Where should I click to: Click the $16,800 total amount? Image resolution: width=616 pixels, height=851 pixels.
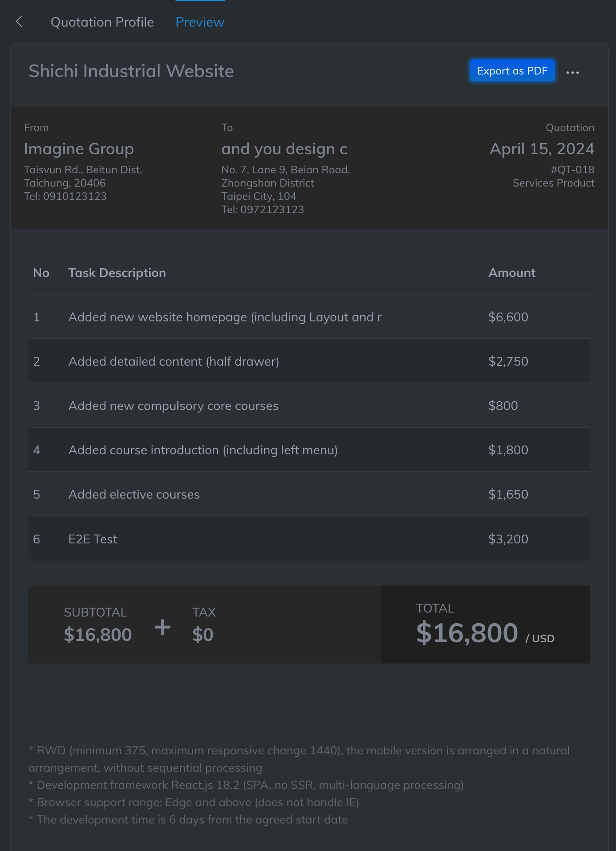(x=467, y=633)
